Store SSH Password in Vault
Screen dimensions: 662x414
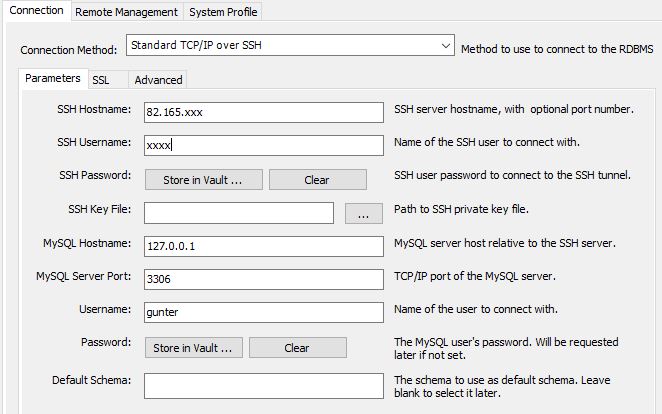[x=203, y=180]
